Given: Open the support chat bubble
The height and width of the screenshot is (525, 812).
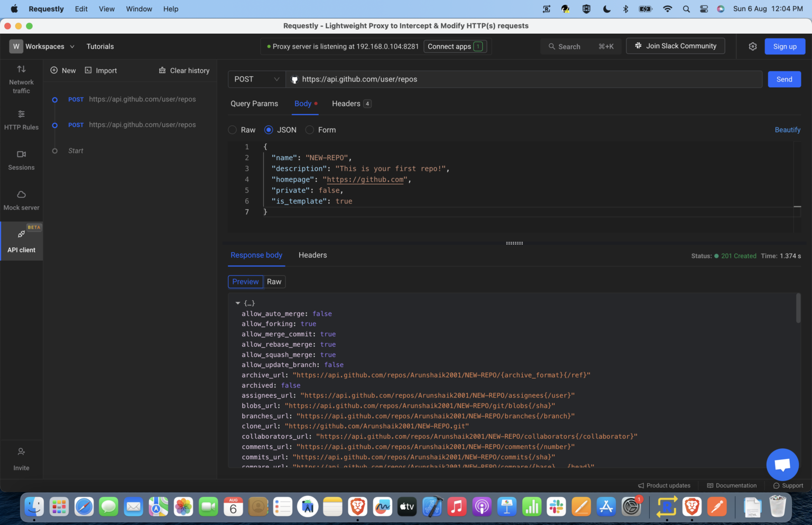Looking at the screenshot, I should (782, 464).
